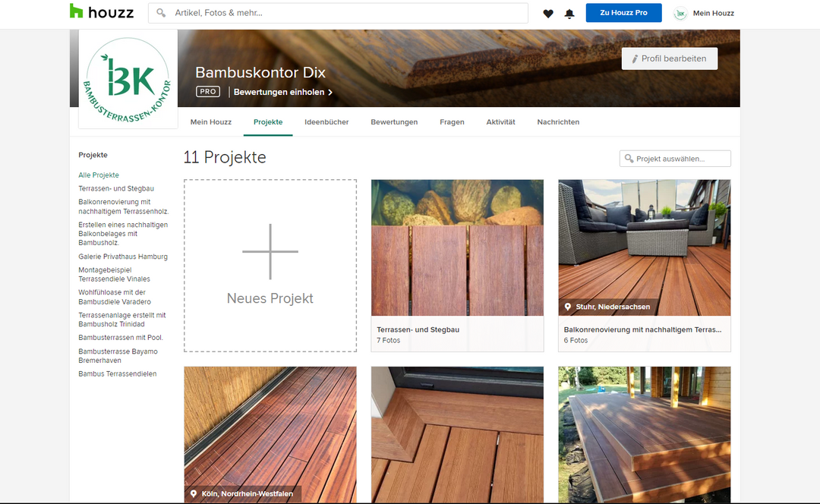Viewport: 820px width, 504px height.
Task: Expand Bewertungen einholen chevron
Action: tap(330, 93)
